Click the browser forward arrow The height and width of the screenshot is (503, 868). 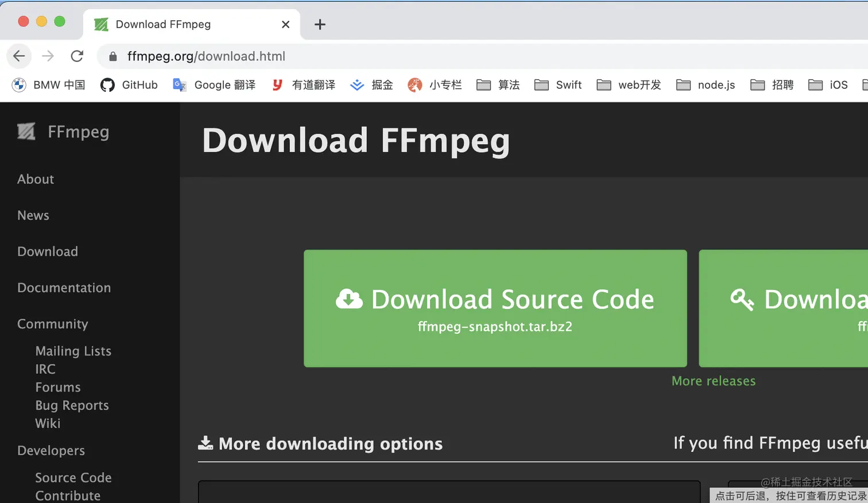tap(48, 56)
